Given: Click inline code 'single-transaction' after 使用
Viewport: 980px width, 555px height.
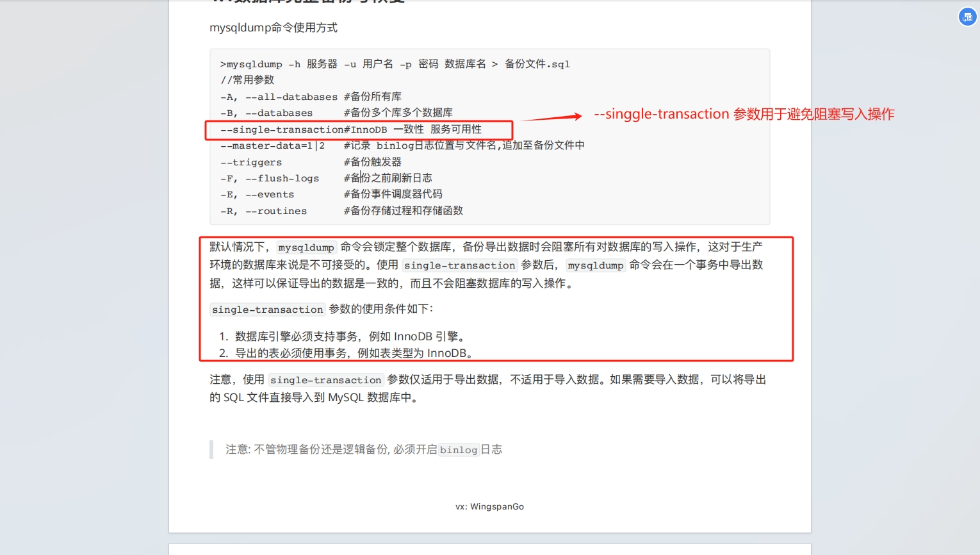Looking at the screenshot, I should pos(460,265).
